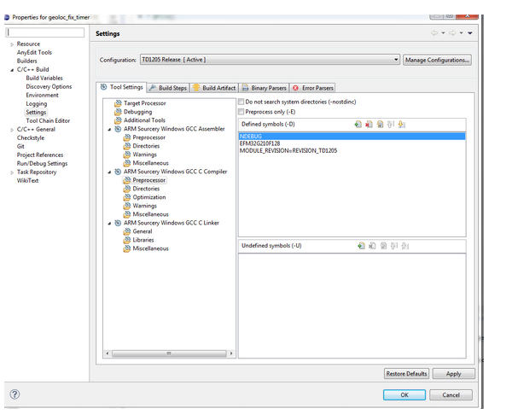Select Additional Tools setting

click(x=144, y=120)
